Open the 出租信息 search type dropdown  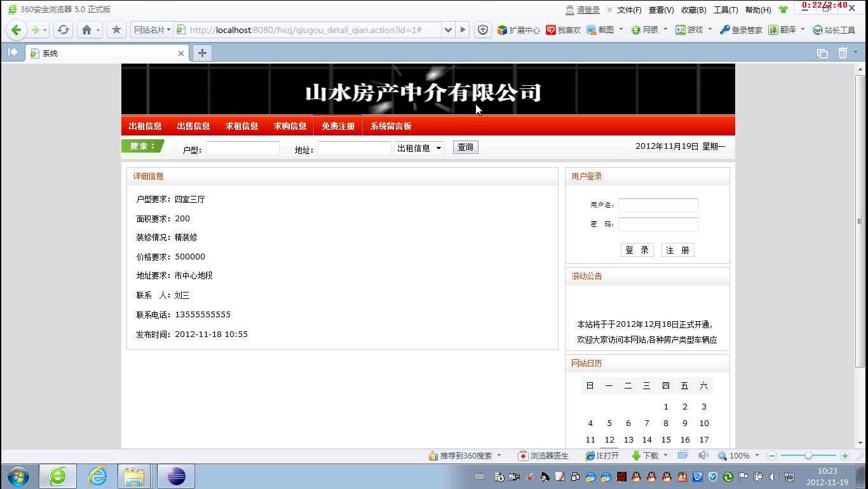[x=419, y=148]
